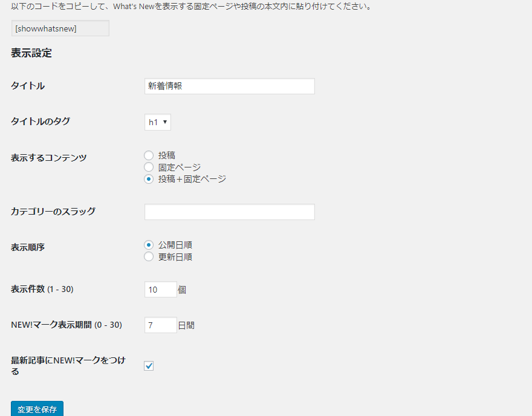
Task: Click the NEW!マーク表示期間 (0 - 30) label
Action: click(x=66, y=325)
